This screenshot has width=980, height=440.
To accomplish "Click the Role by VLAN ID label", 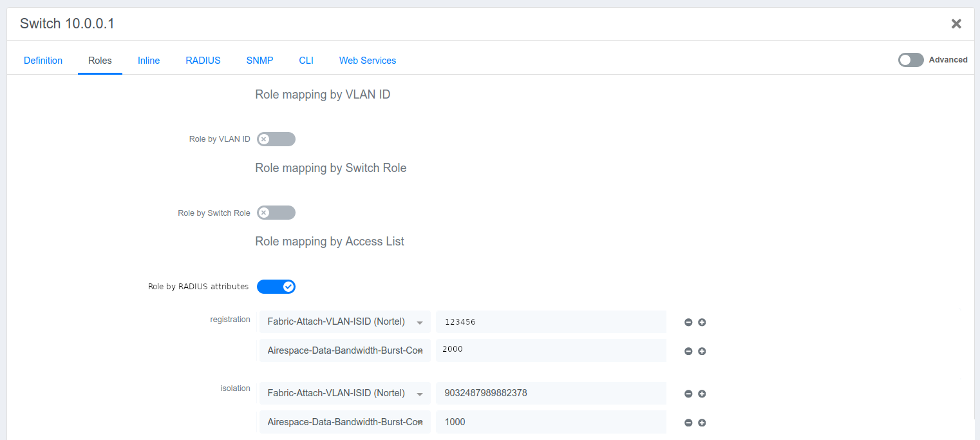I will point(220,139).
